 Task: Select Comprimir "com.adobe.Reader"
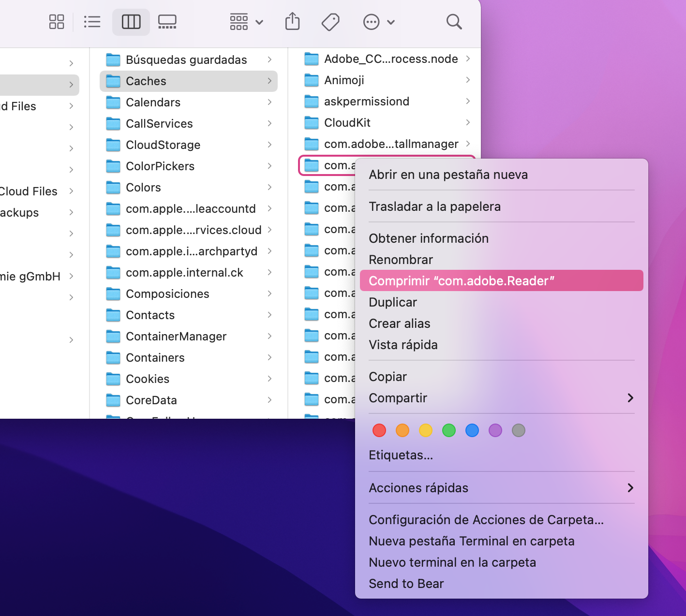tap(502, 281)
